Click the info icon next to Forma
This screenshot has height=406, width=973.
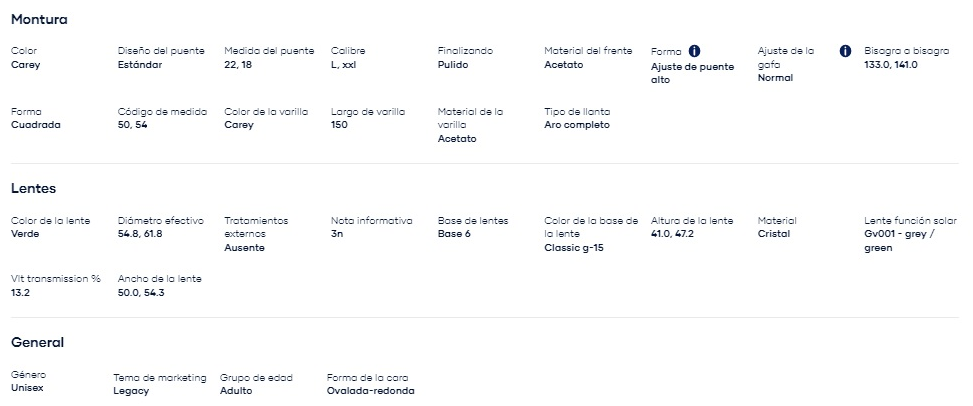(x=694, y=52)
